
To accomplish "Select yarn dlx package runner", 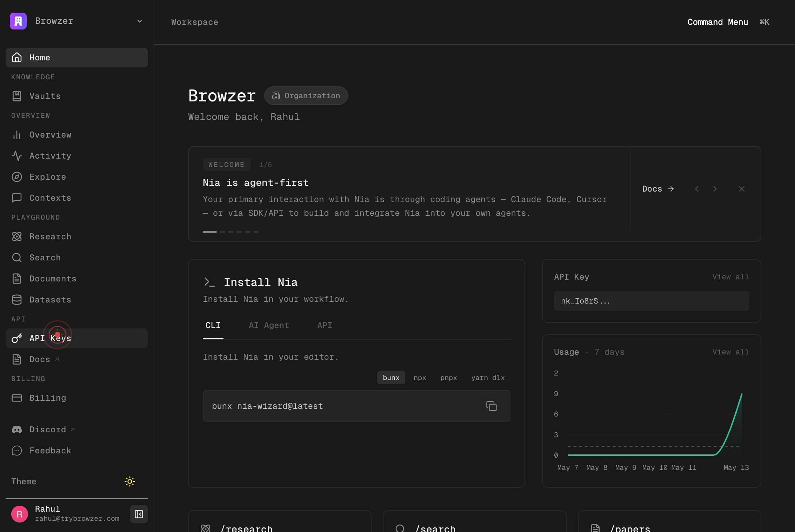I will 488,378.
